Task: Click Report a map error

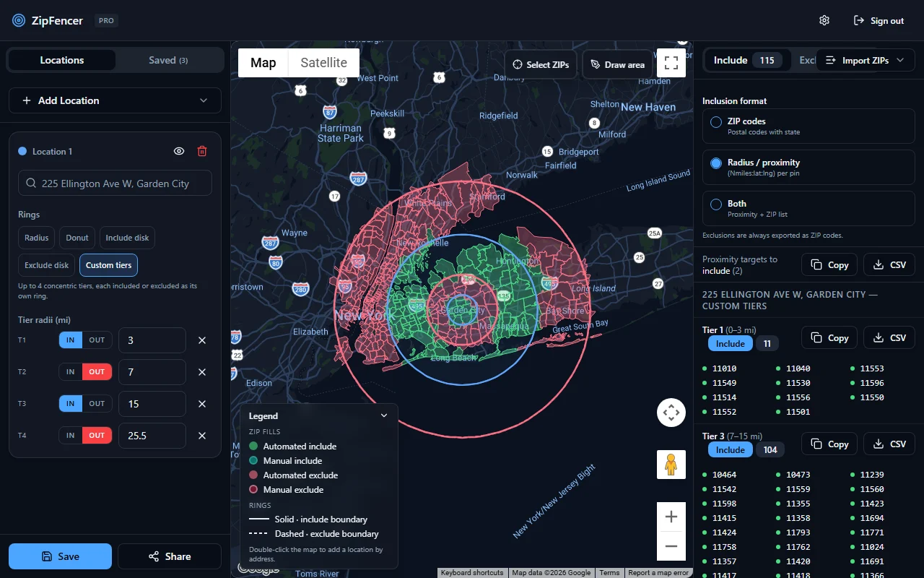Action: [658, 573]
